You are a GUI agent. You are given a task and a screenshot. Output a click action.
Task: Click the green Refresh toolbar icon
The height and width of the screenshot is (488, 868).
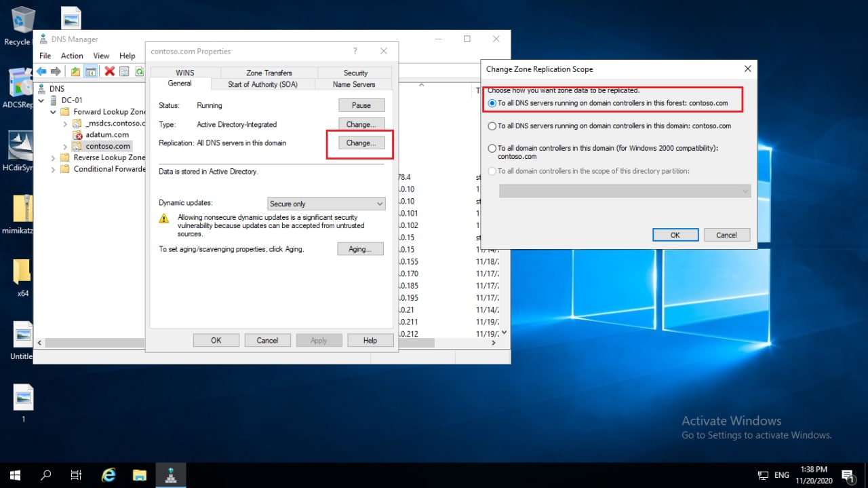coord(139,71)
